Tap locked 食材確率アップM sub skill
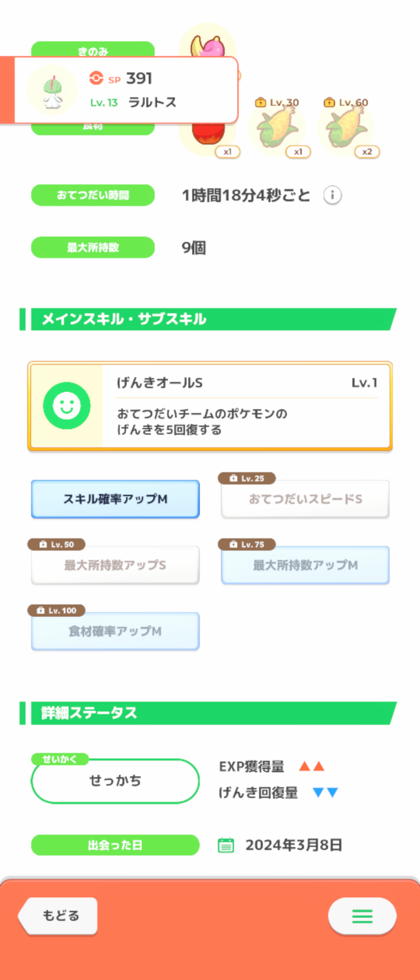420x980 pixels. 115,631
